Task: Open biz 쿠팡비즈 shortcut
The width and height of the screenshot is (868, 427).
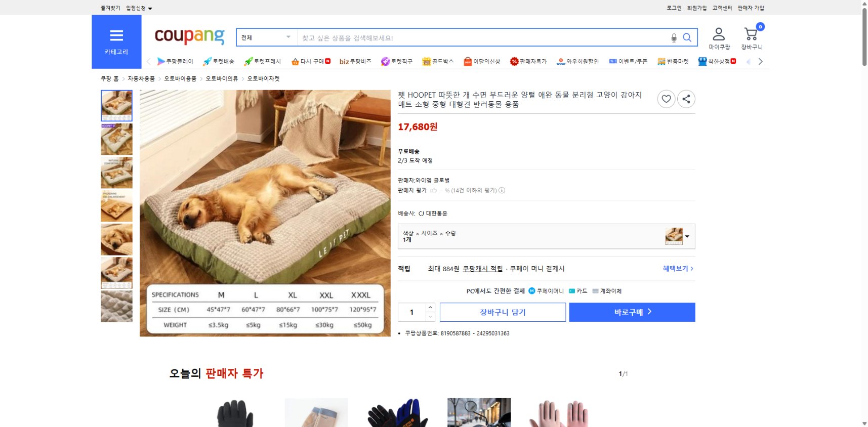Action: click(x=355, y=61)
